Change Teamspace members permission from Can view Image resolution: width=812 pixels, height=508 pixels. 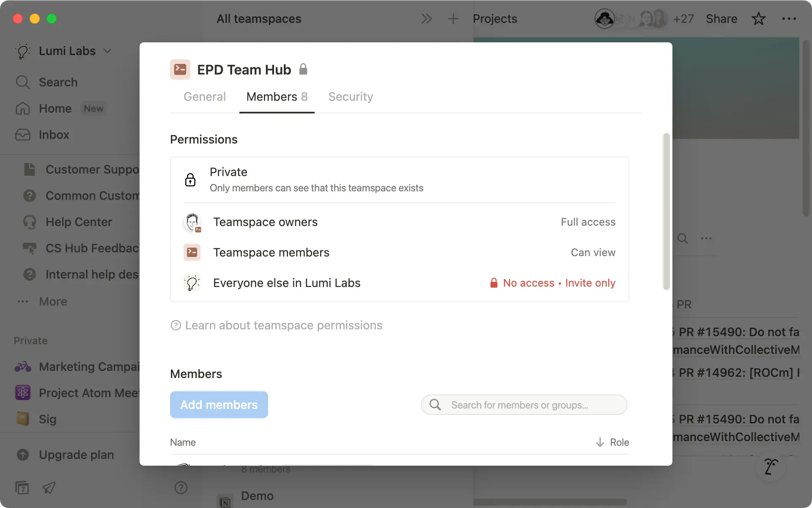(x=593, y=252)
